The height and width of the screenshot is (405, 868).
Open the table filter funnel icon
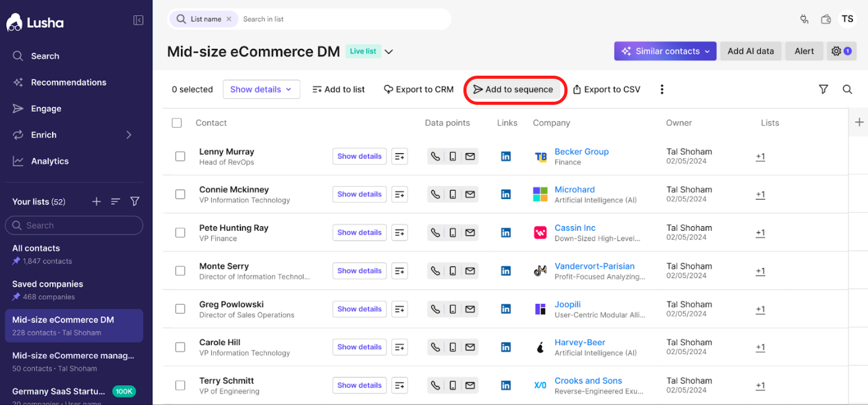point(823,89)
